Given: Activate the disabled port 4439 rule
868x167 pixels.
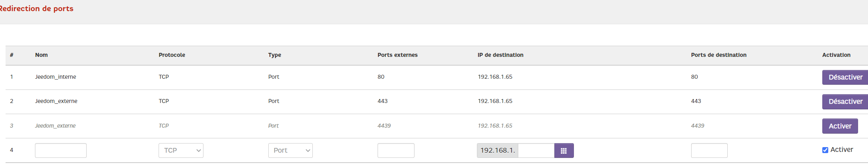Looking at the screenshot, I should 840,126.
